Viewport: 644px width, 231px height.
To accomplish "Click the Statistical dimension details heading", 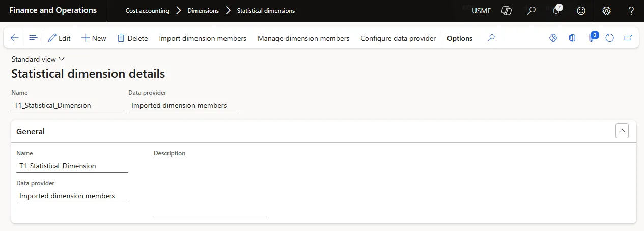I will coord(88,74).
